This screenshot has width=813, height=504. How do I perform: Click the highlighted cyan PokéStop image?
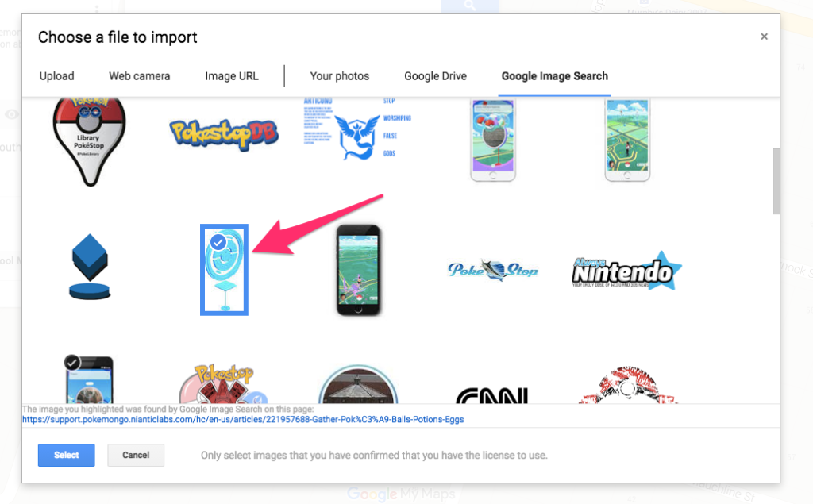click(x=224, y=270)
